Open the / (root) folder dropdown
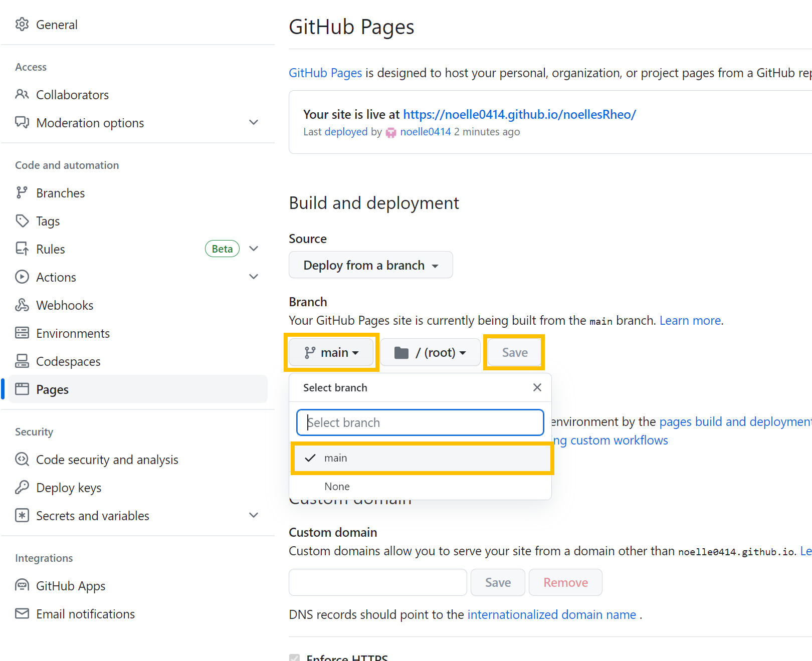 tap(430, 352)
